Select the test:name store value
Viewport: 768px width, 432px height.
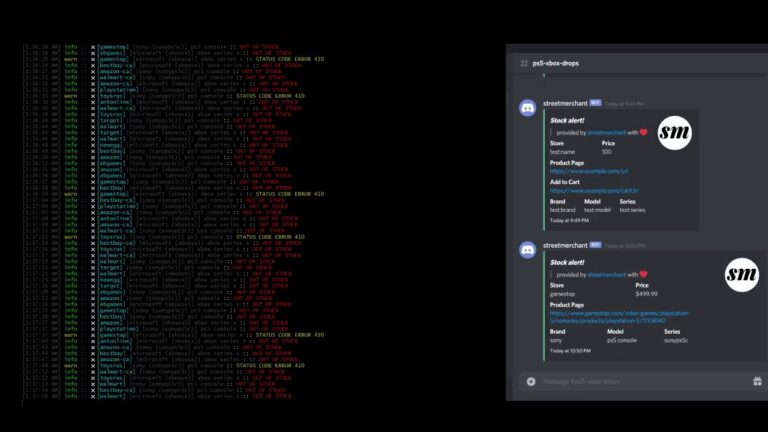coord(562,152)
